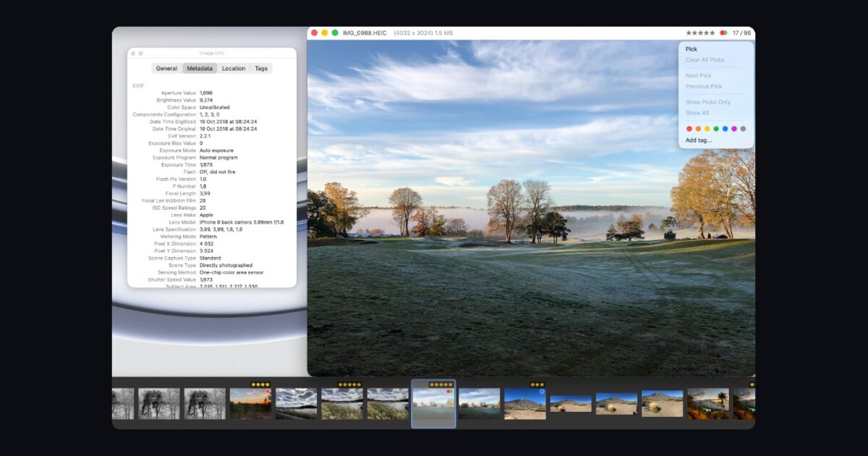Click the 17 / 96 image counter
The width and height of the screenshot is (868, 456).
pos(741,33)
